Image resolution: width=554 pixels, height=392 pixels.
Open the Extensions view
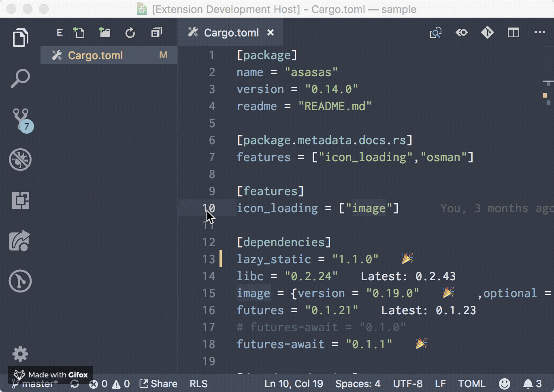20,200
